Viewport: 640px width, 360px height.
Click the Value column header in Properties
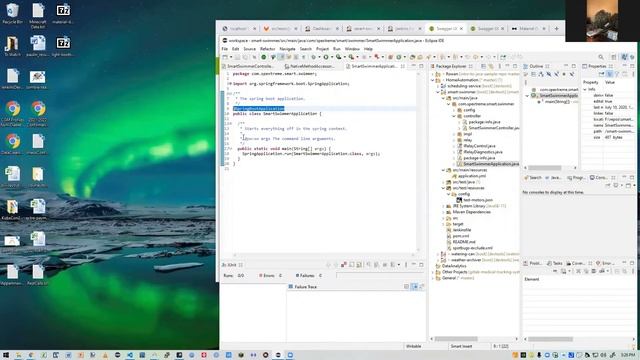pos(610,82)
